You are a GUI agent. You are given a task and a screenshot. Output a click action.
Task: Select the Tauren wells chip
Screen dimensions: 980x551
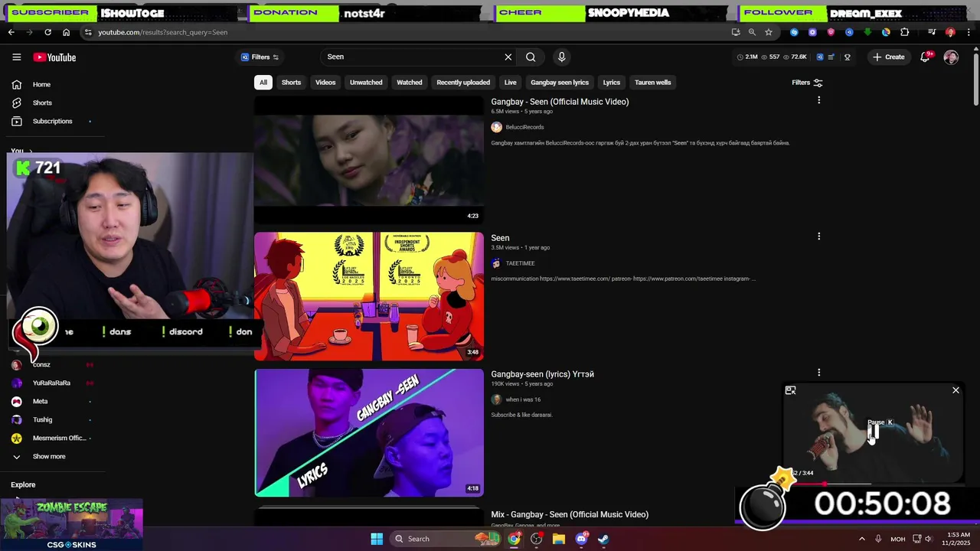[x=652, y=83]
